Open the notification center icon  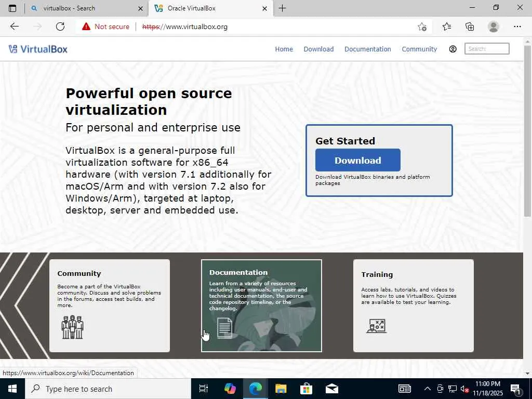[516, 389]
